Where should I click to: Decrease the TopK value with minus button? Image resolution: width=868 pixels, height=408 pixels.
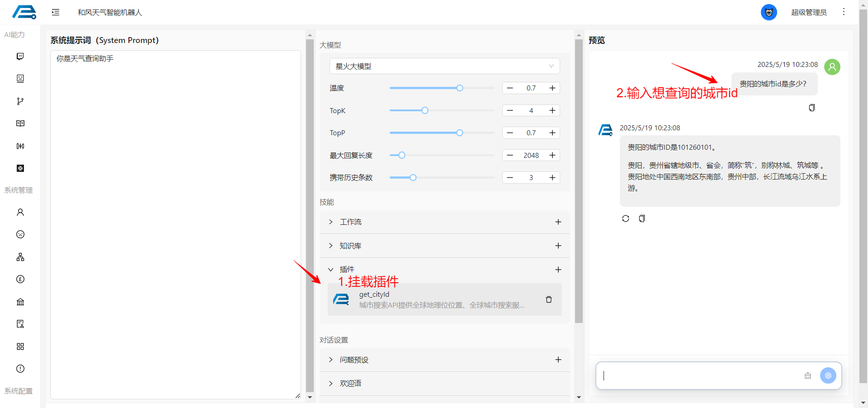[510, 110]
